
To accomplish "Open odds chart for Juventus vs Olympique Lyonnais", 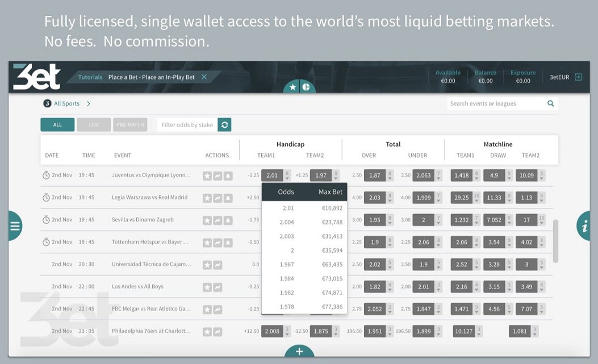I will [x=218, y=176].
